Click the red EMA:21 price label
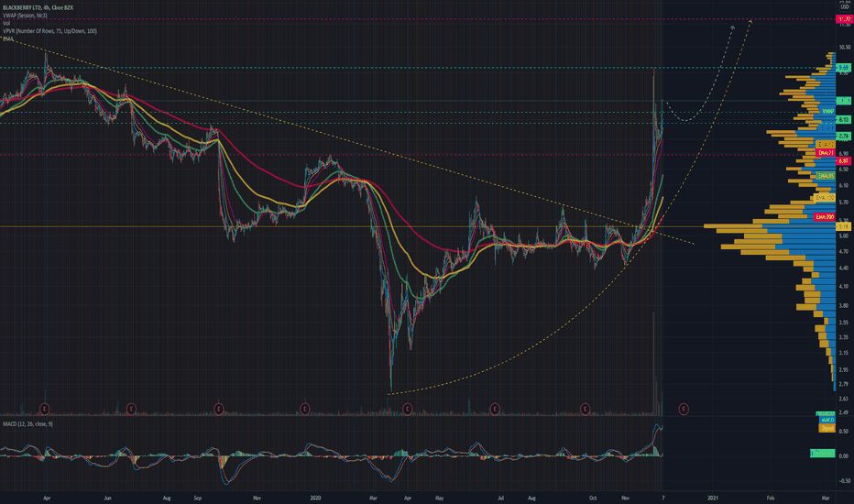Viewport: 854px width, 504px height. click(826, 153)
